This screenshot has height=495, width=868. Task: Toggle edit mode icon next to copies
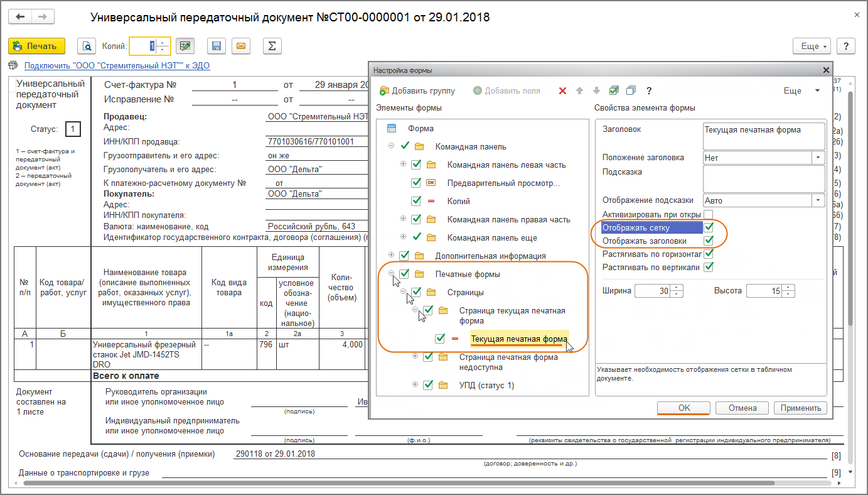185,46
